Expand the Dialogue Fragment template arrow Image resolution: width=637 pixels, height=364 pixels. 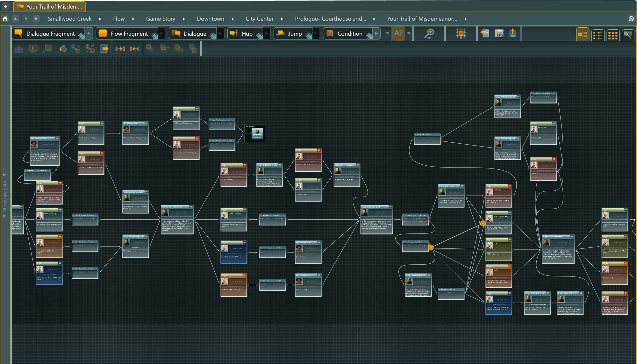tap(89, 33)
